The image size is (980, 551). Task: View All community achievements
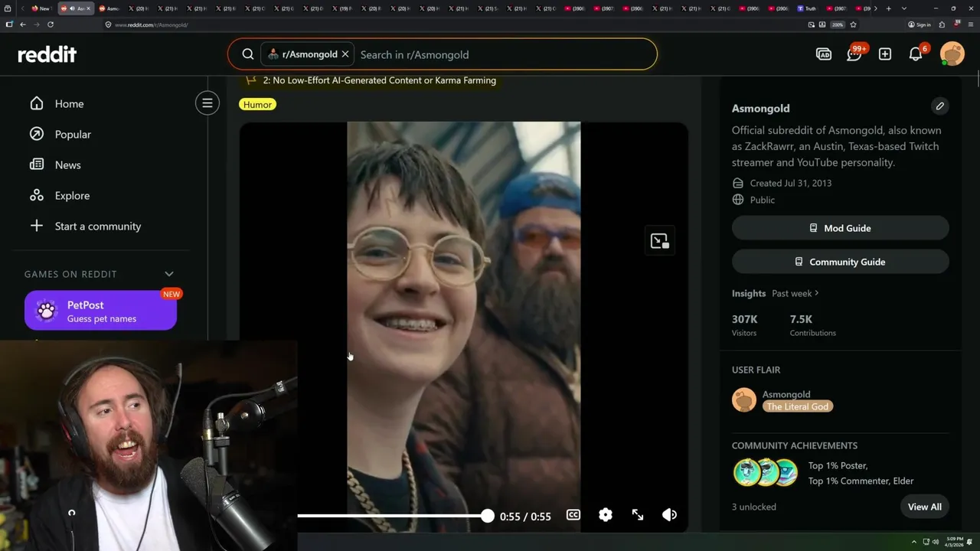(x=924, y=507)
